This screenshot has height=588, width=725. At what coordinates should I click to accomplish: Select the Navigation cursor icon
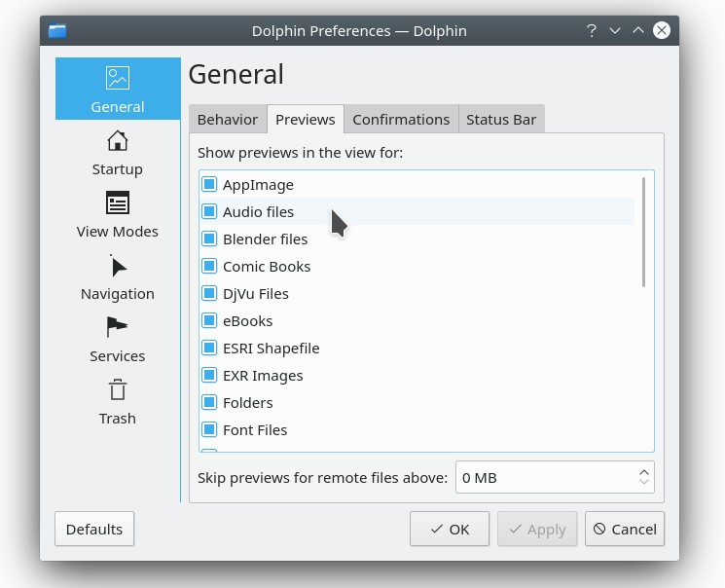pos(118,266)
